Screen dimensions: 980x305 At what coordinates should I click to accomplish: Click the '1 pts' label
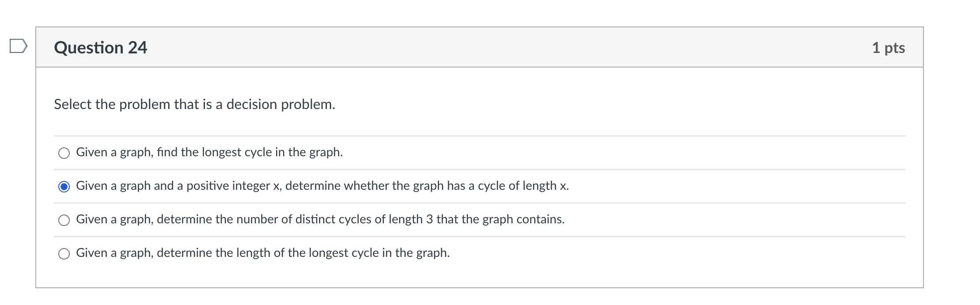888,48
